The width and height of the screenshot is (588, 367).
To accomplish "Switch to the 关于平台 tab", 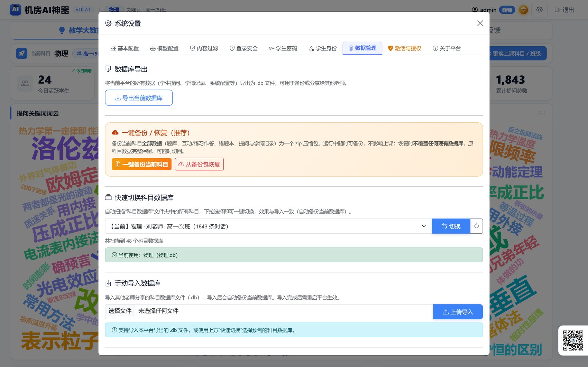I will point(447,48).
